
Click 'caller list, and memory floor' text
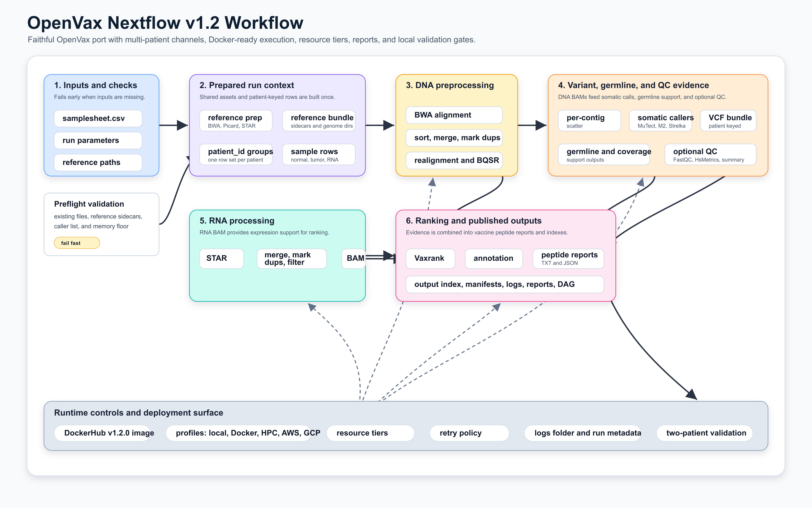tap(91, 226)
